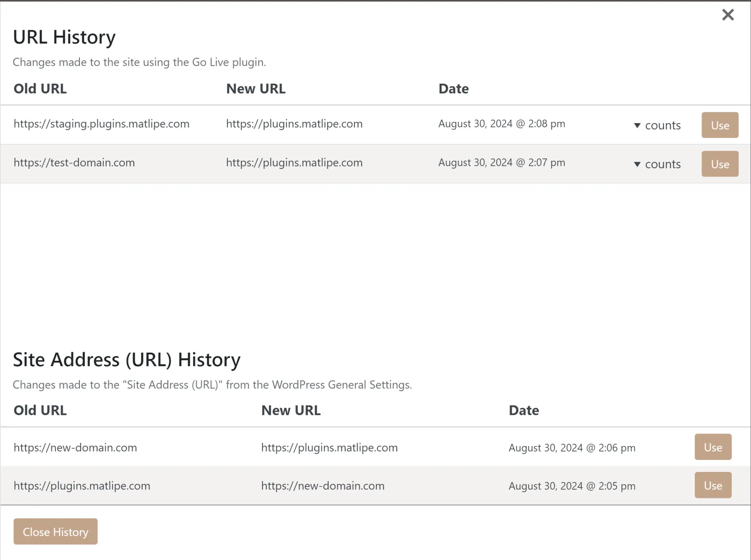Click the https://new-domain.com new URL in last row
Screen dimensions: 751x560
323,486
